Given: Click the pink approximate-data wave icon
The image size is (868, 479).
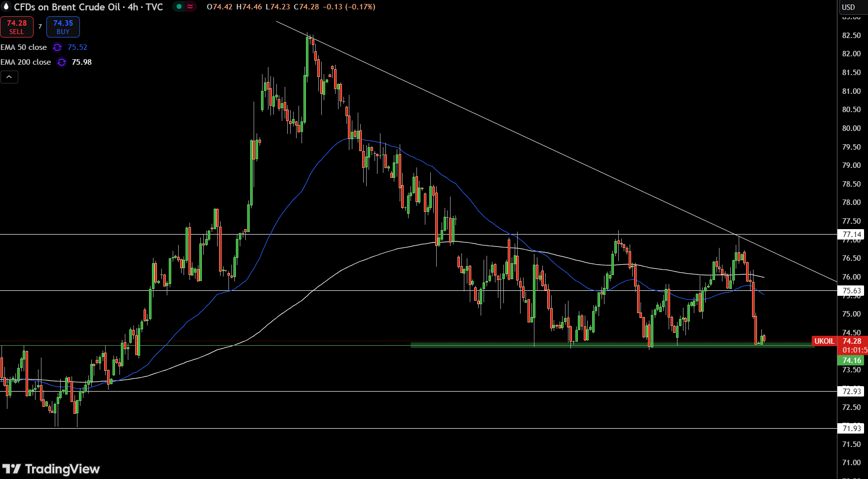Looking at the screenshot, I should (190, 7).
